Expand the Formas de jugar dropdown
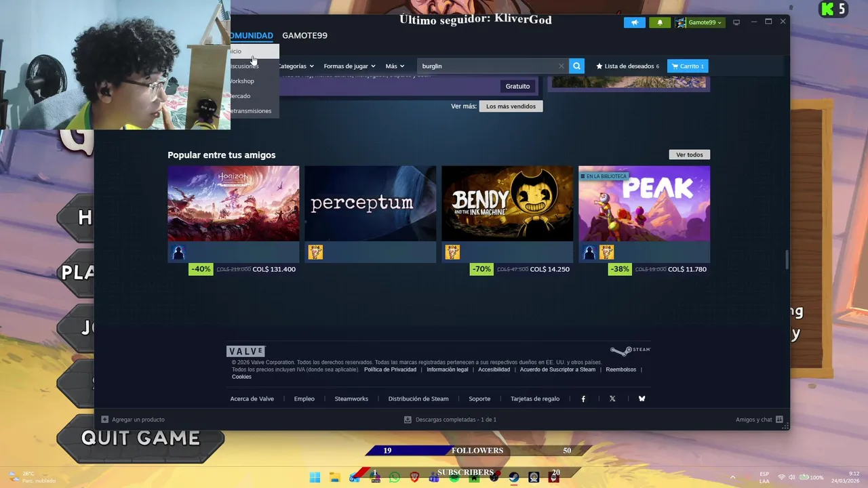 pos(349,66)
